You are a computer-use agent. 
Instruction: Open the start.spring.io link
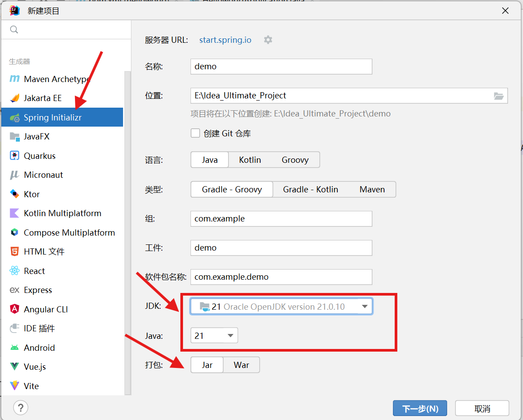(x=225, y=40)
